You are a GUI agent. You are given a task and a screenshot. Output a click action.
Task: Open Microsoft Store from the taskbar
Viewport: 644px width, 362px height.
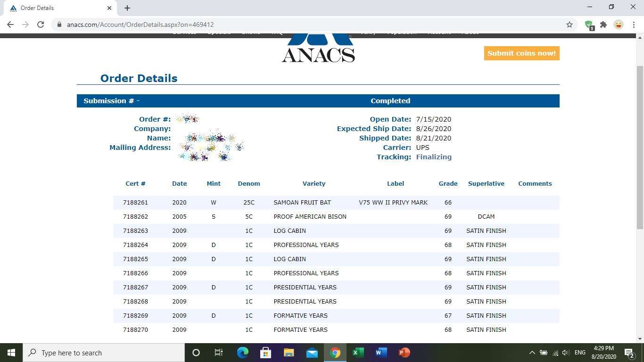pos(265,353)
